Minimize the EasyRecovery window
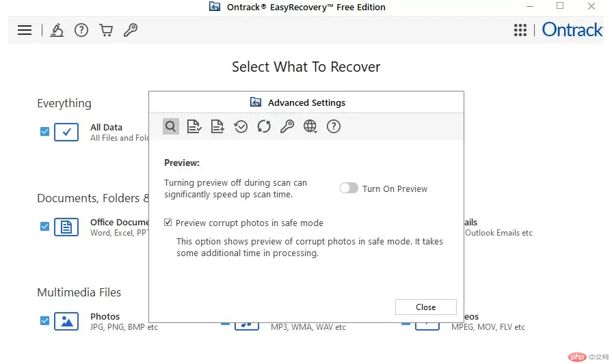The image size is (612, 364). [x=530, y=6]
